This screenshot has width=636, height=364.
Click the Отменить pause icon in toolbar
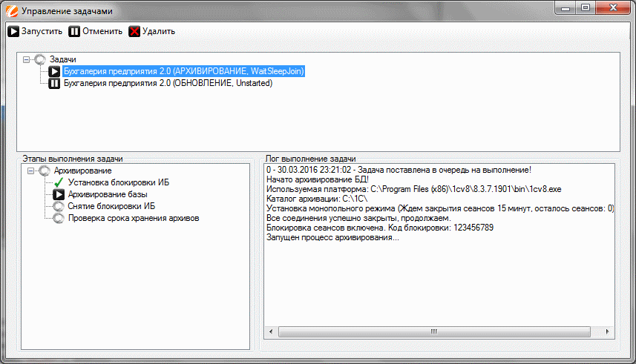74,31
